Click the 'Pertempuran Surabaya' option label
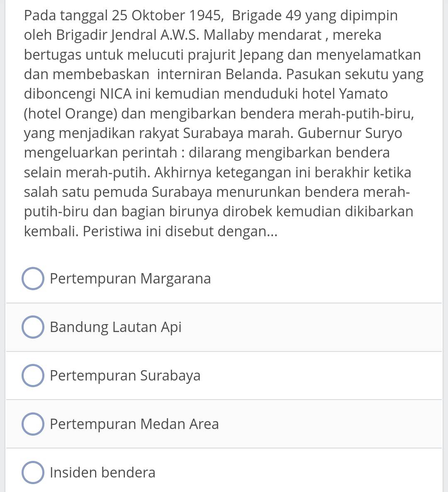This screenshot has width=448, height=492. pos(125,376)
